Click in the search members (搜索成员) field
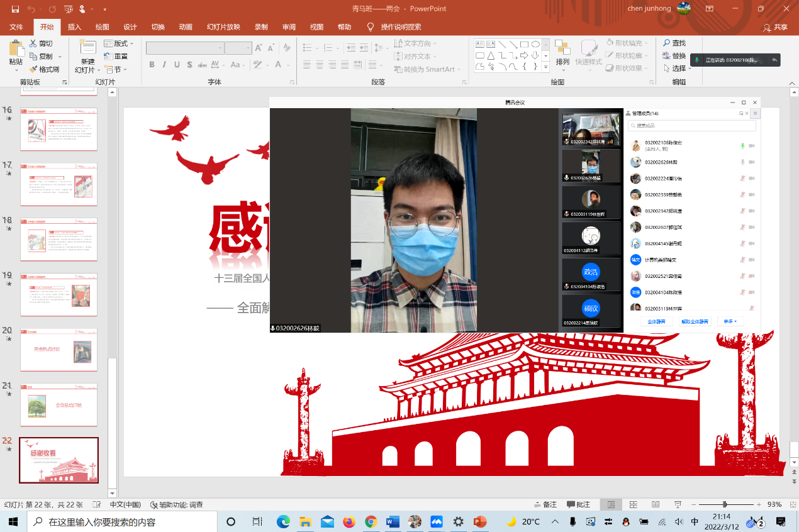Viewport: 799px width, 532px height. (x=691, y=126)
